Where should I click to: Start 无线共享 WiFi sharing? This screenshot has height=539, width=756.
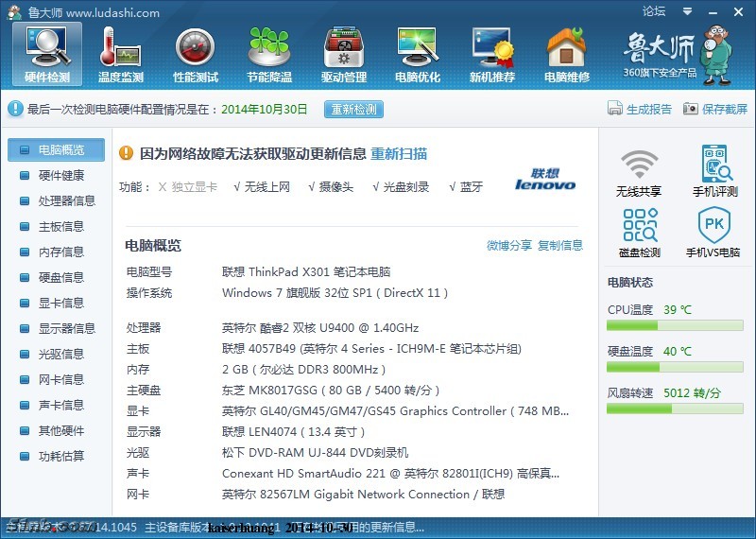click(639, 171)
